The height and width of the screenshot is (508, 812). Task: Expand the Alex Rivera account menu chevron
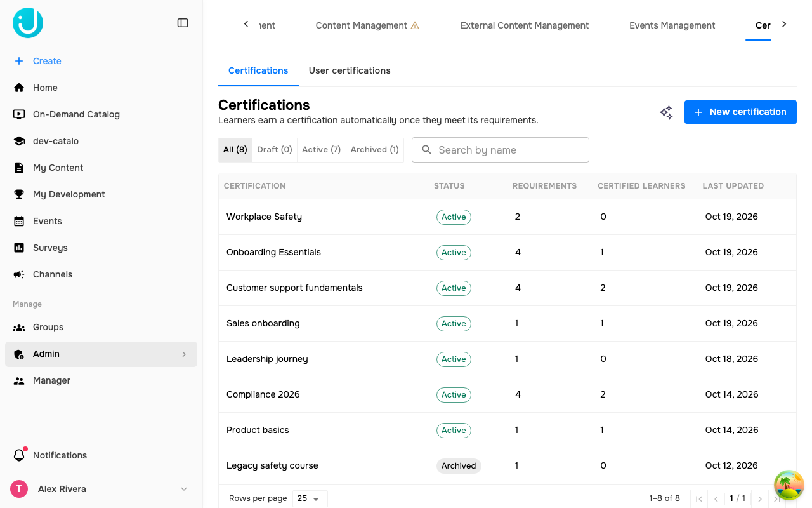(184, 489)
